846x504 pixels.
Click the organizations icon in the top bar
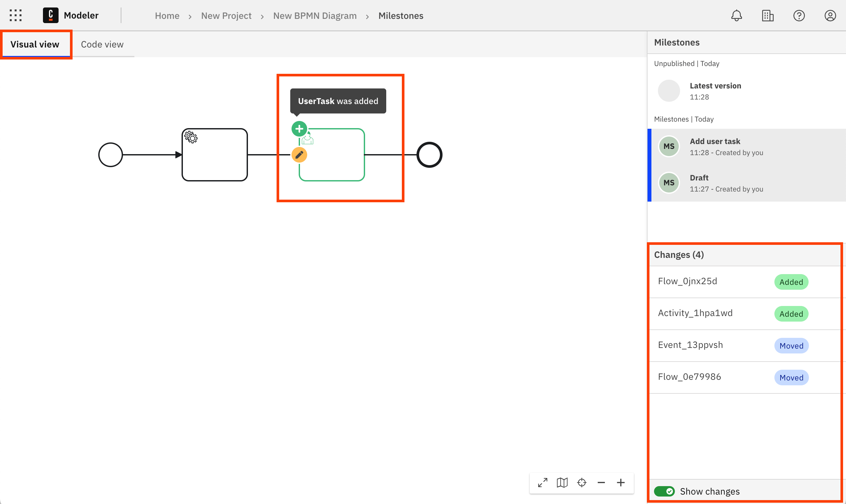click(x=768, y=15)
